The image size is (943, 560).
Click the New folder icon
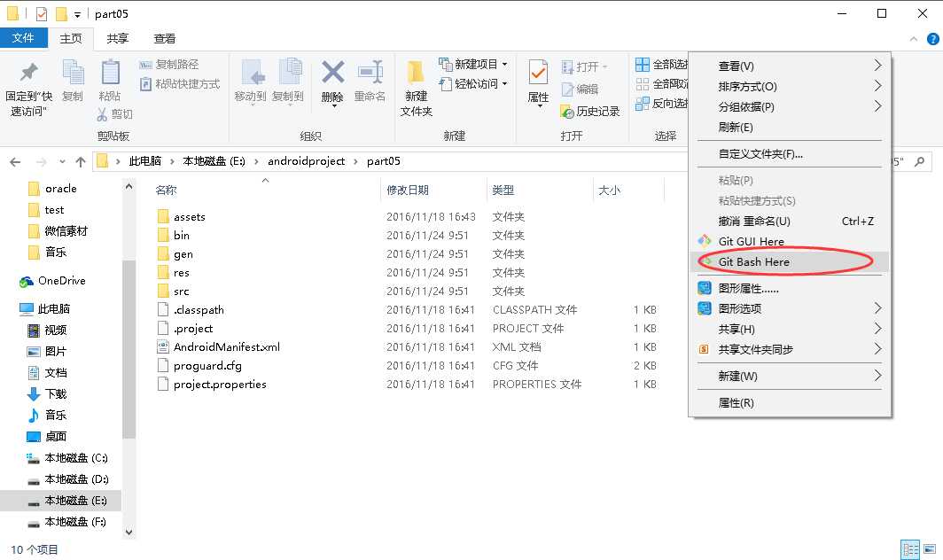[x=416, y=73]
